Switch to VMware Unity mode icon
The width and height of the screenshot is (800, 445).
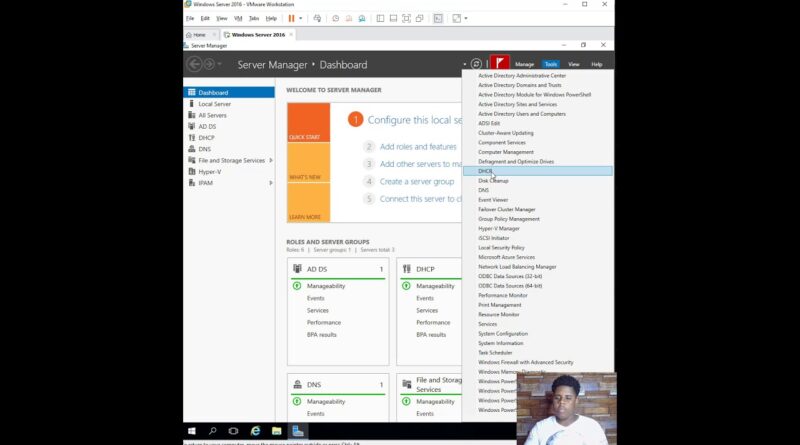tap(419, 18)
